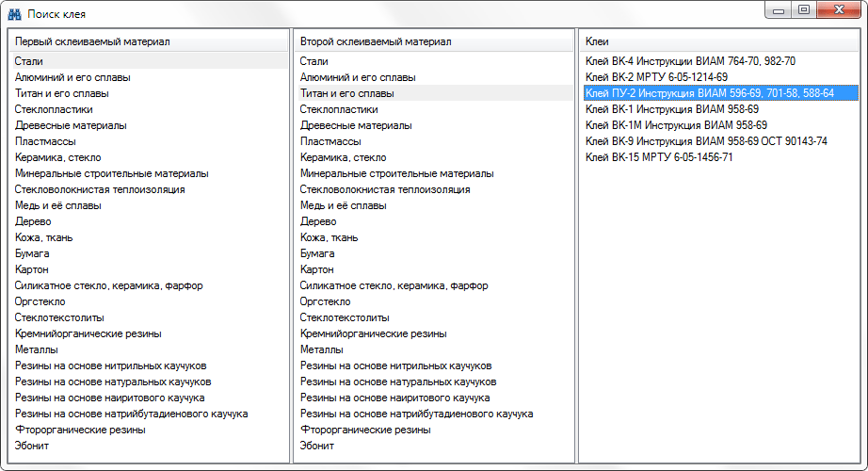Viewport: 868px width, 471px height.
Task: Click the binoculars icon in title bar
Action: (x=14, y=14)
